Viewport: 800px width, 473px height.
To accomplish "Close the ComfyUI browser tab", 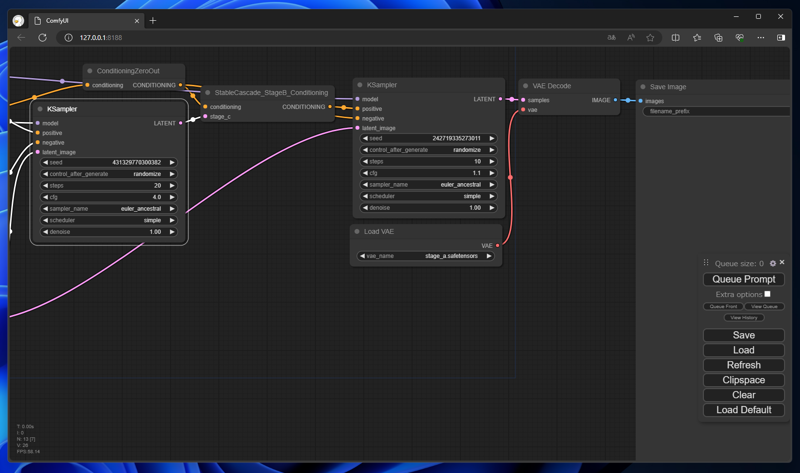I will click(137, 21).
